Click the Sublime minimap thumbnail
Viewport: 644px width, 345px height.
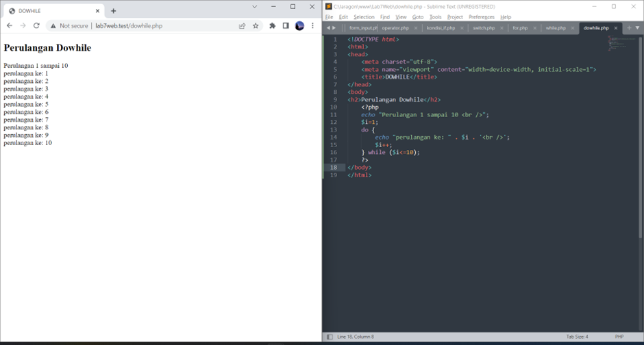tap(622, 43)
